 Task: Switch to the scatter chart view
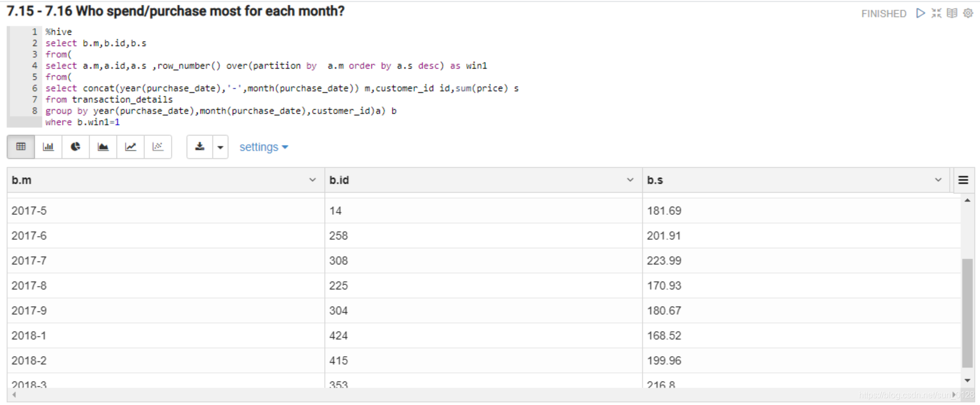pyautogui.click(x=158, y=147)
